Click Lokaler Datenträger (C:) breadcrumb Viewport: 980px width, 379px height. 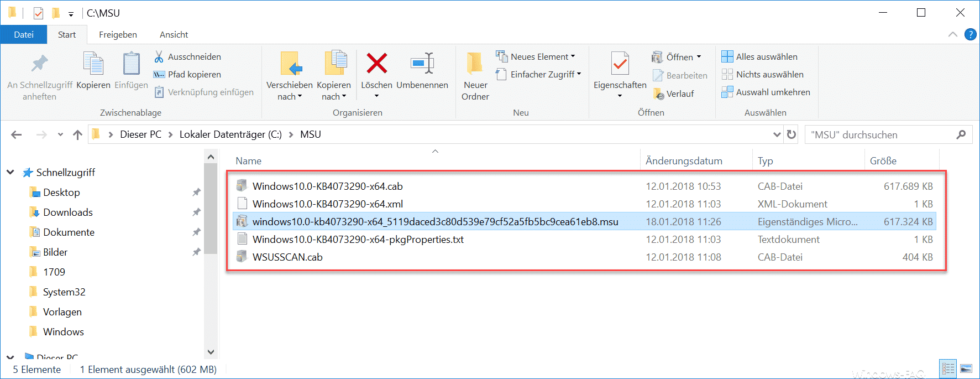(x=230, y=134)
